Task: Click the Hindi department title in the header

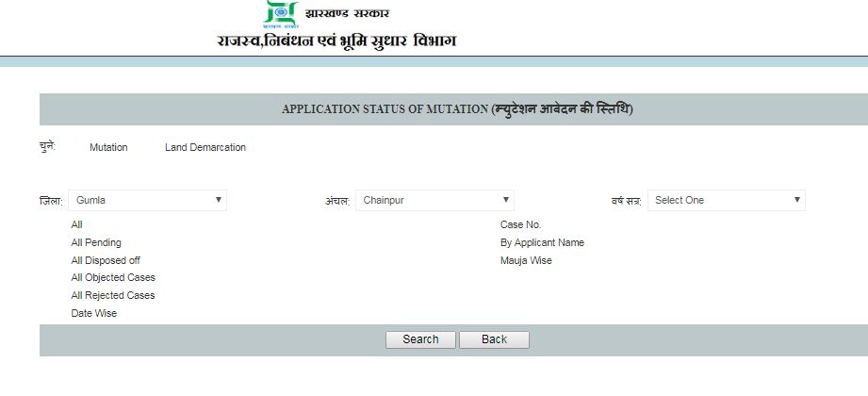Action: [x=336, y=41]
